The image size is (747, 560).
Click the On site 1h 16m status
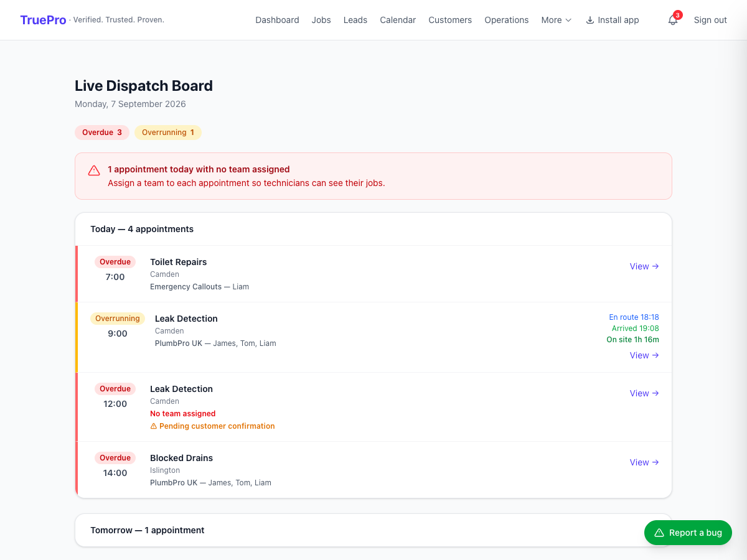[x=632, y=340]
